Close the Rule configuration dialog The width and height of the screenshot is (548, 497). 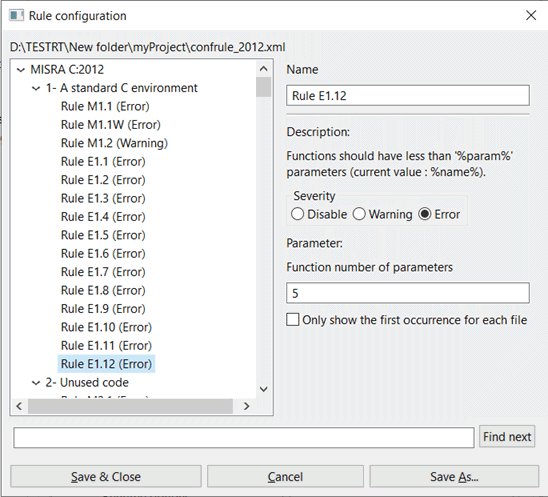pos(531,15)
